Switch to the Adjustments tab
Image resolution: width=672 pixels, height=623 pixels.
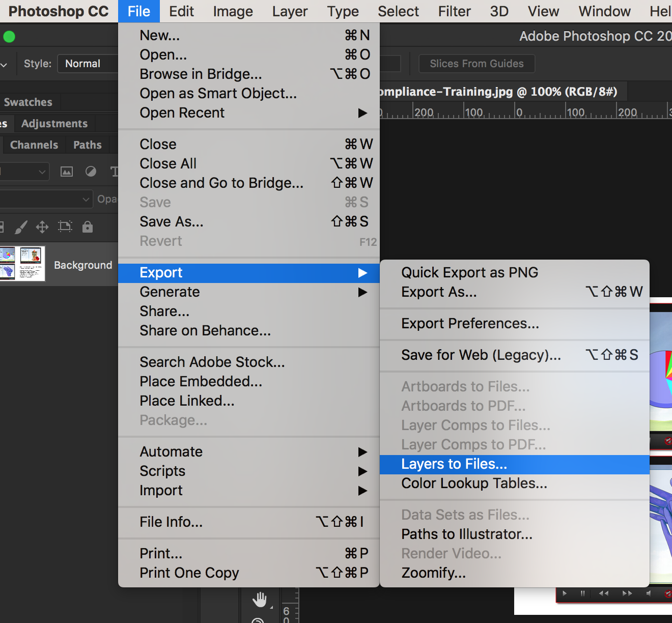click(x=54, y=124)
